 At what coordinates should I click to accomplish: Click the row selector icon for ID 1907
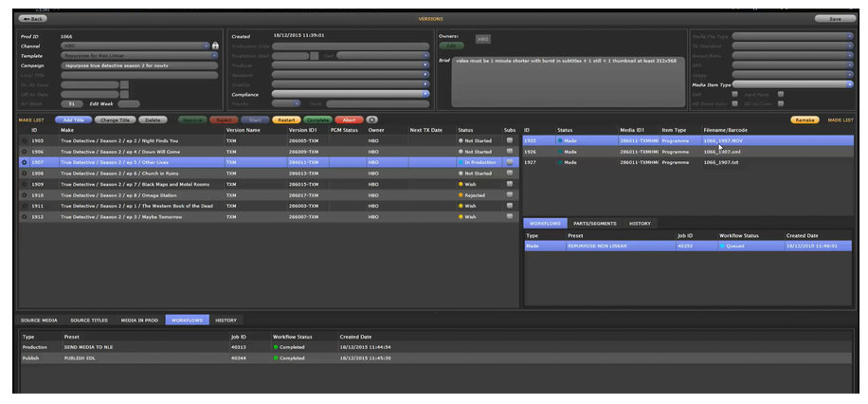pos(24,162)
